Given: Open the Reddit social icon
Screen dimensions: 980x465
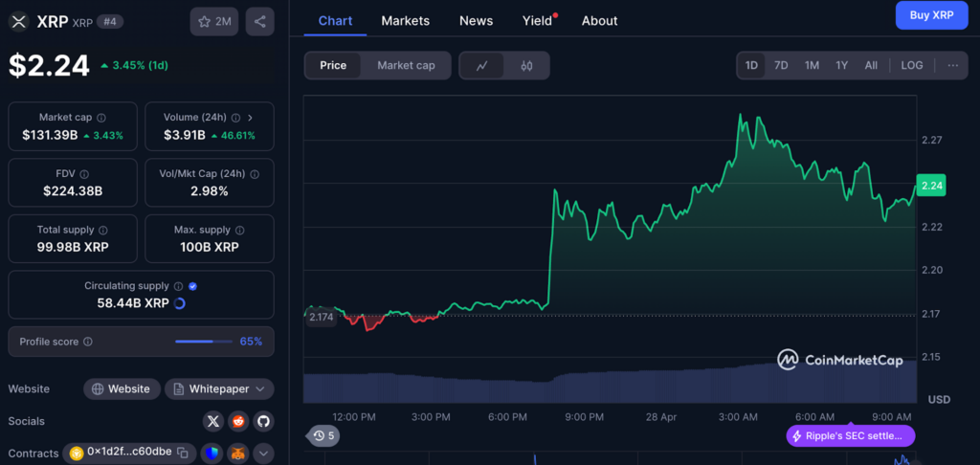Looking at the screenshot, I should click(238, 421).
